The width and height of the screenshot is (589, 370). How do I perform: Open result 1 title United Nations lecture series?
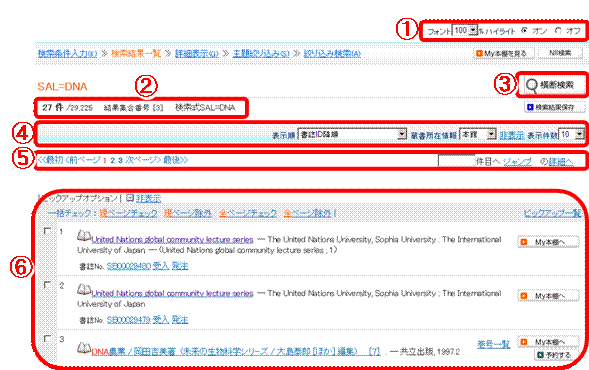172,239
